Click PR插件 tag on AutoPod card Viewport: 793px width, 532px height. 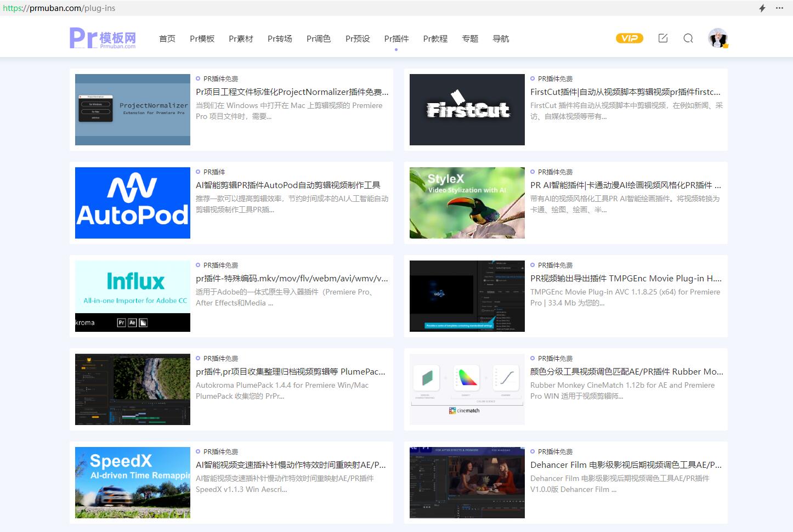(x=214, y=172)
